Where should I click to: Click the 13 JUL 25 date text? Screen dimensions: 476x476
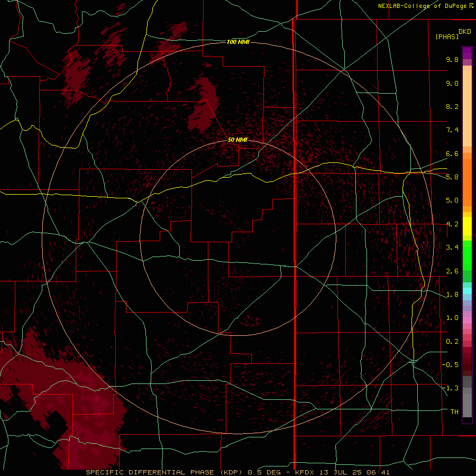click(x=342, y=472)
